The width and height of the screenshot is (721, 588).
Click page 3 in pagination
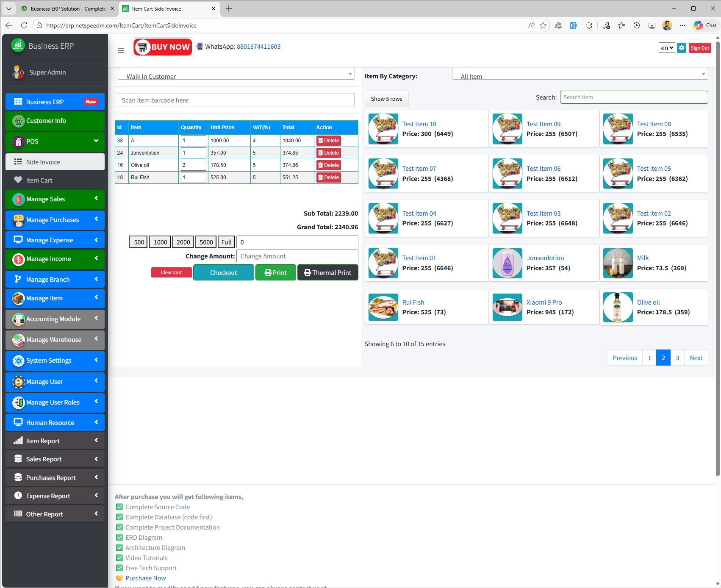[677, 358]
